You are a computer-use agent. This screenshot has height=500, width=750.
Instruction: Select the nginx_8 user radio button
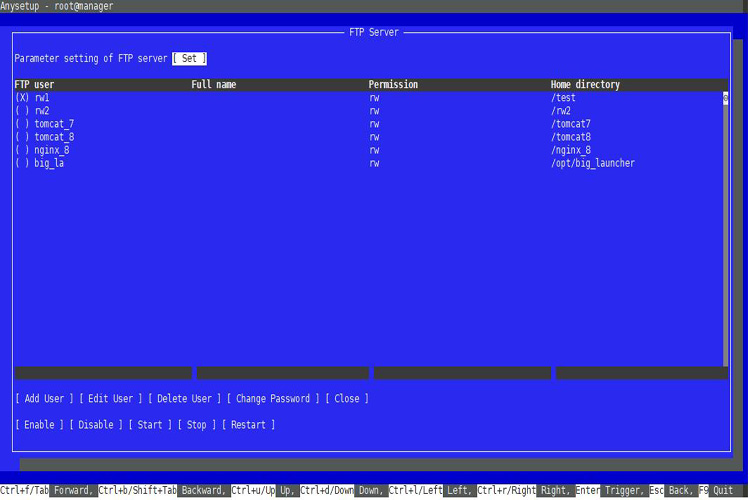coord(22,150)
